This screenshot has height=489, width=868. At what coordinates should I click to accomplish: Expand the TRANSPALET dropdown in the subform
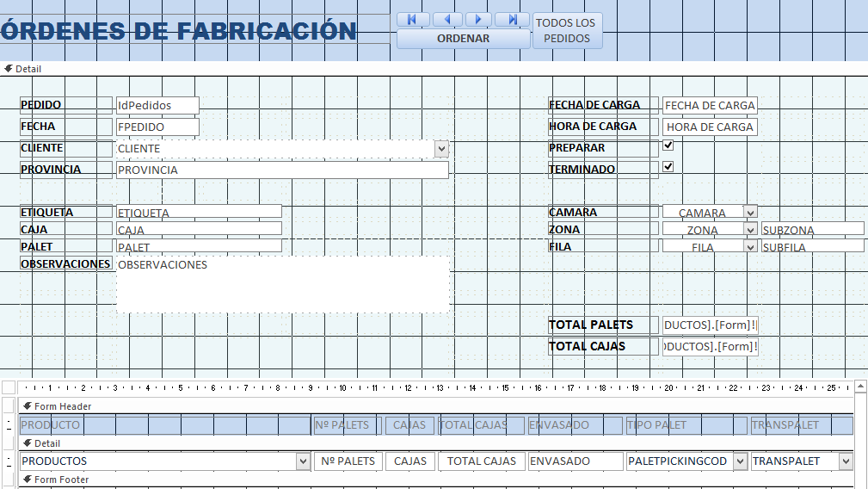tap(846, 461)
